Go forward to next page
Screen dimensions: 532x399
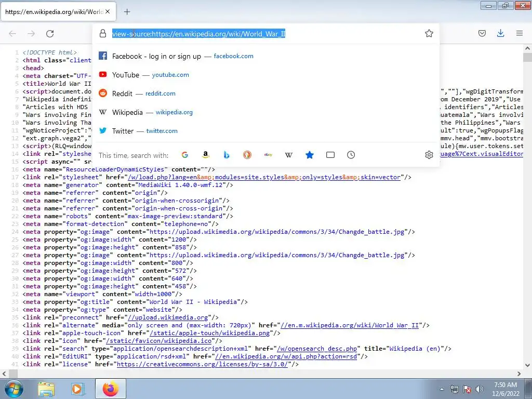click(x=31, y=34)
